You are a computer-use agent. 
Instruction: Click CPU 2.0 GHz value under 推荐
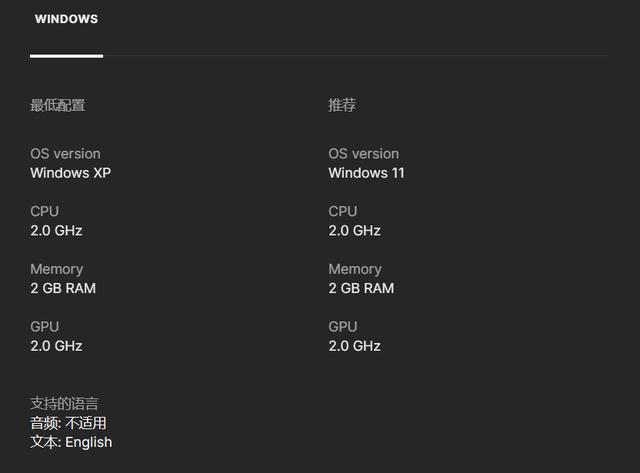(354, 231)
